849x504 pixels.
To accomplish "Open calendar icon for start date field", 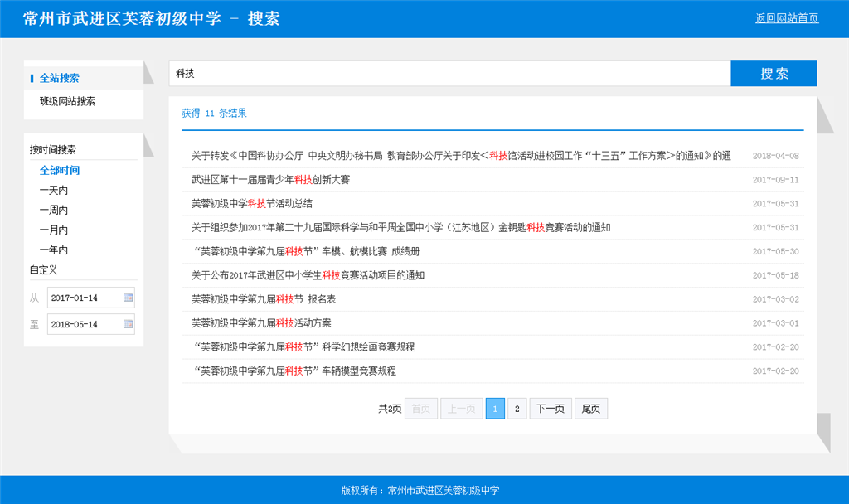I will (x=129, y=298).
